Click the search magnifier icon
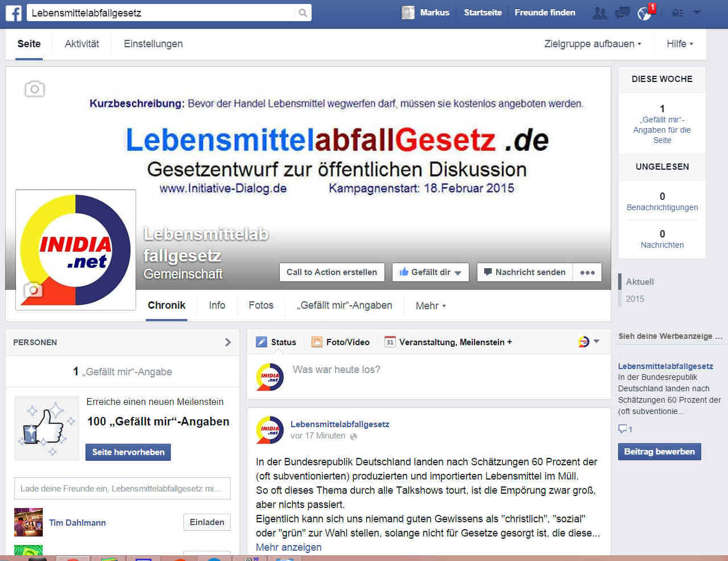Viewport: 728px width, 561px height. coord(303,13)
